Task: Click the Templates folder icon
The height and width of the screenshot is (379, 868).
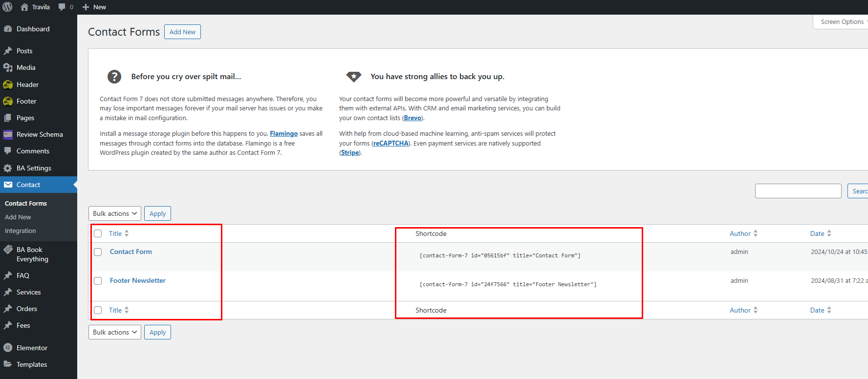Action: (x=8, y=364)
